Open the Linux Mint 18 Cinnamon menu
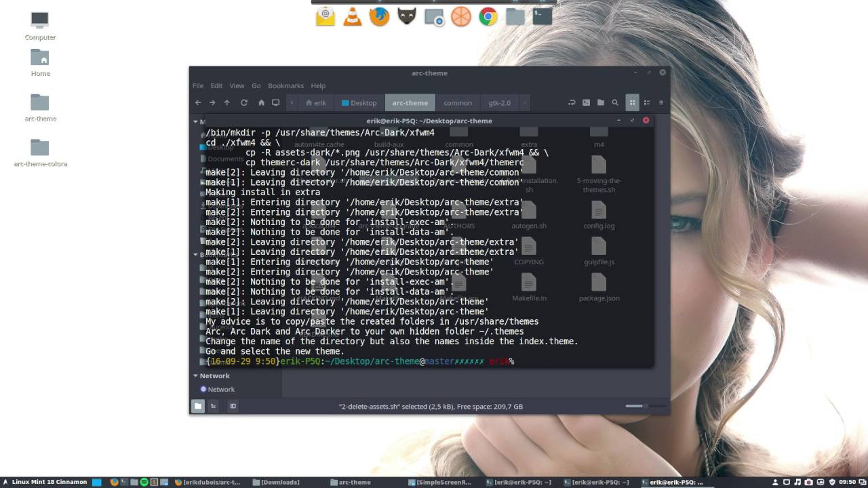 coord(45,482)
